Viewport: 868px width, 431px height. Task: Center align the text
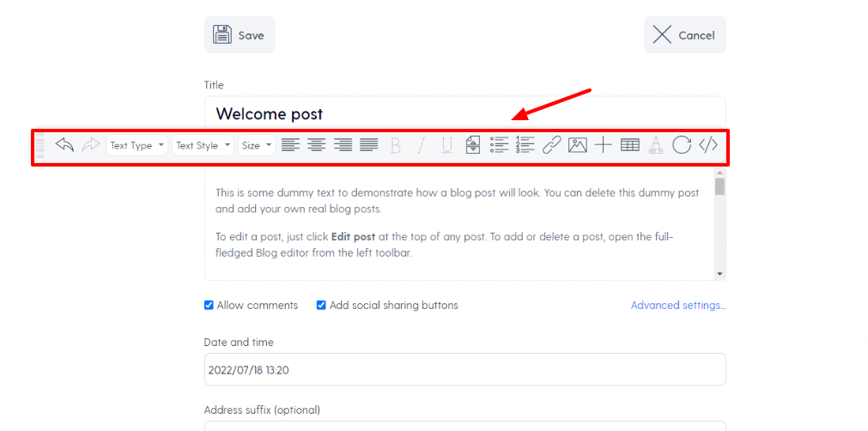[317, 145]
